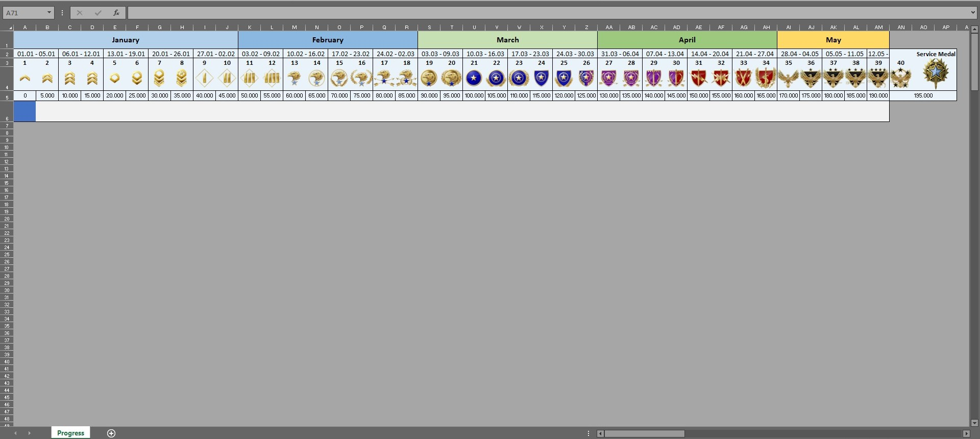Switch to the Progress sheet tab
This screenshot has height=439, width=980.
pos(70,433)
